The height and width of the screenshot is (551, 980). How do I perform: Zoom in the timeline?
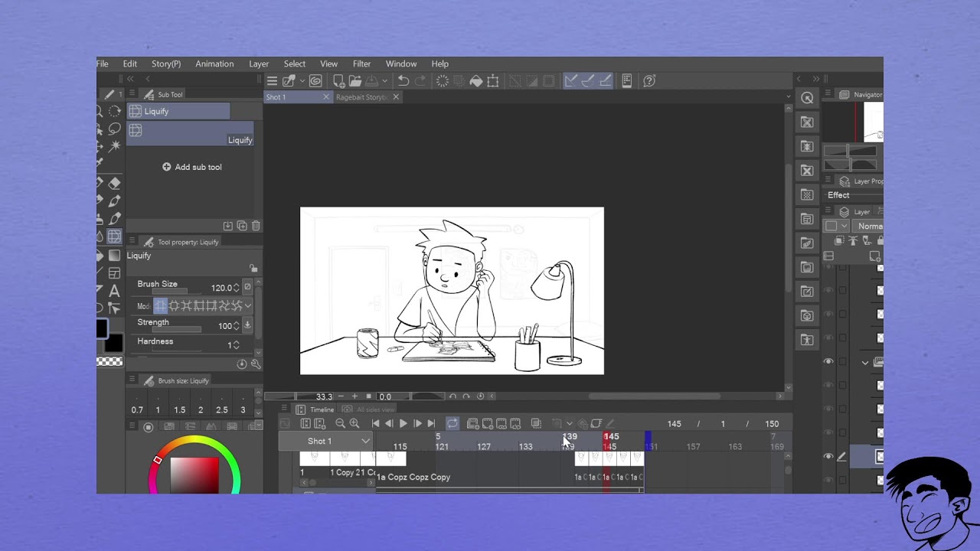tap(354, 423)
